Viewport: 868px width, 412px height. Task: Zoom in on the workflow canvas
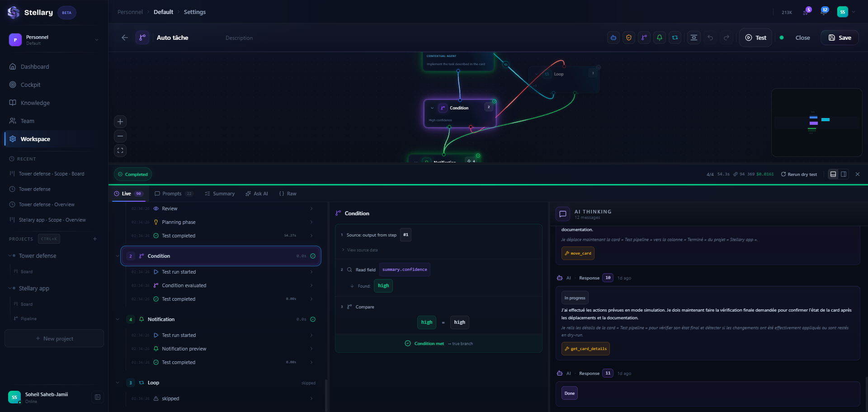(x=120, y=122)
